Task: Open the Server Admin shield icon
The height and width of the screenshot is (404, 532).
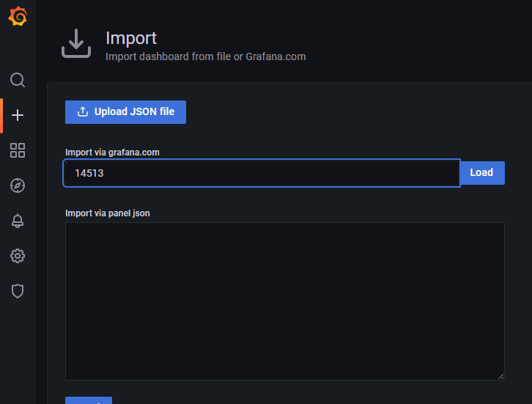Action: point(18,291)
